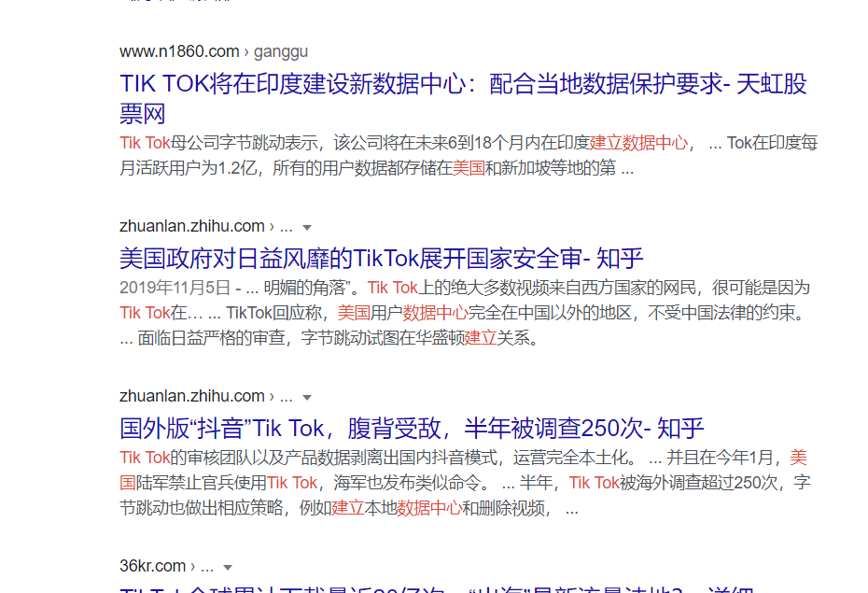
Task: Click the ellipsis in the second zhuanlan breadcrumb
Action: tap(287, 396)
